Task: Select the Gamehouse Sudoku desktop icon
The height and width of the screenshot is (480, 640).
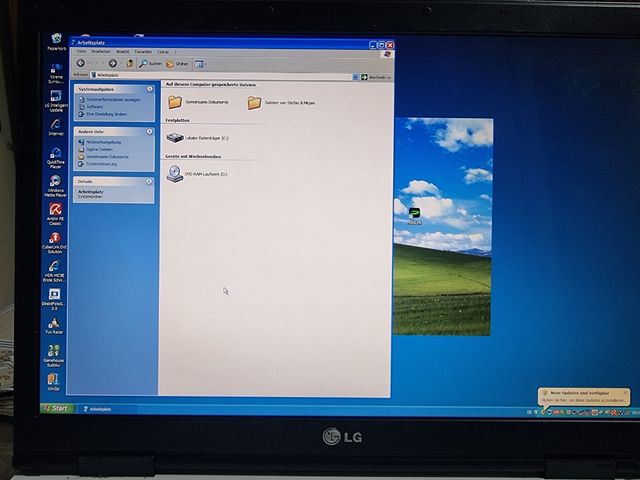Action: [53, 356]
